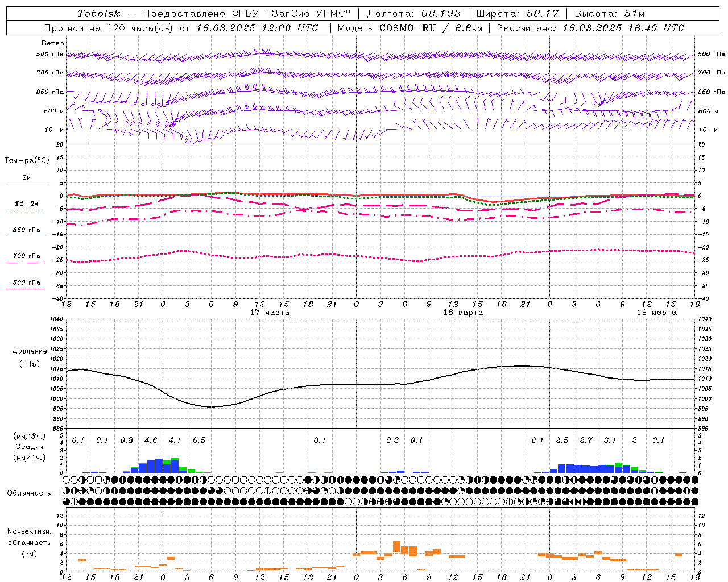Click the "Рассчитано: 16.03.2025 16:40 UTC" text
This screenshot has height=582, width=728.
pos(590,28)
